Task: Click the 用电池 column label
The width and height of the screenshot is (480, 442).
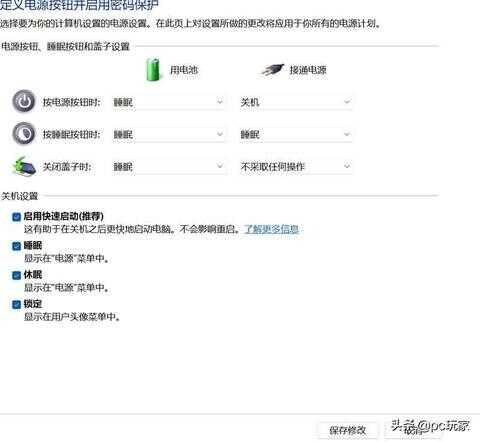Action: 184,70
